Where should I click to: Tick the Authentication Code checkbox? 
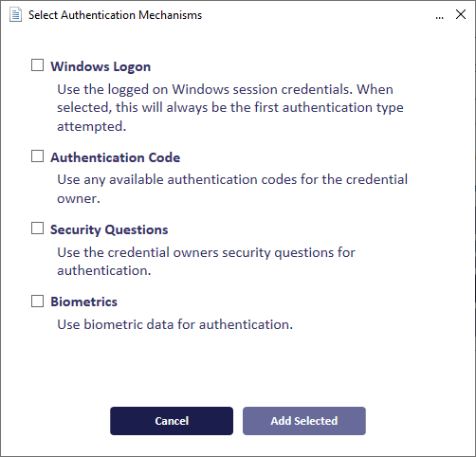[x=37, y=155]
